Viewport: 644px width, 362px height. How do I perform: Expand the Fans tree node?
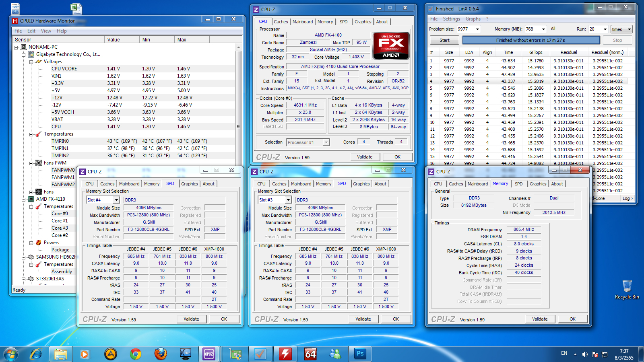click(x=31, y=192)
